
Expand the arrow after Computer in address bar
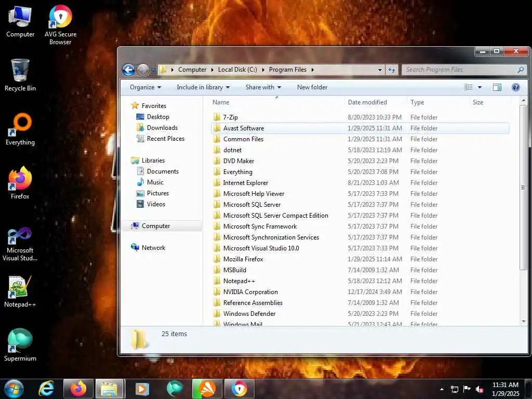212,70
